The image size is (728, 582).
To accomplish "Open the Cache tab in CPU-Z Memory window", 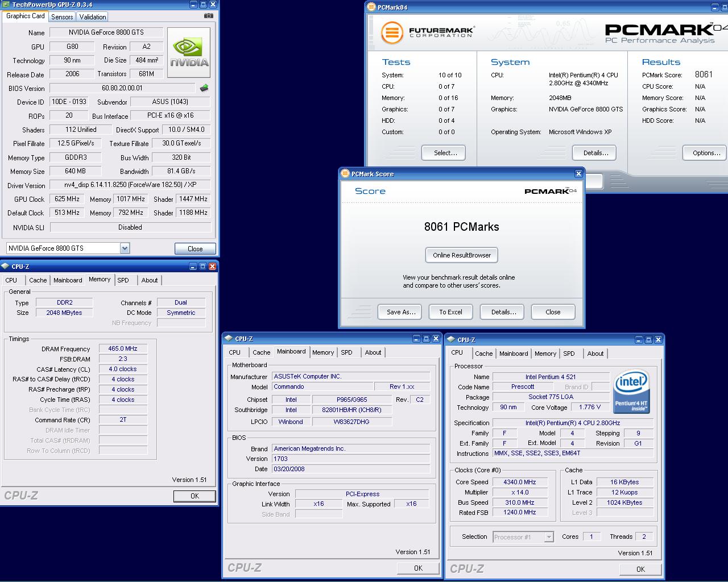I will tap(38, 280).
